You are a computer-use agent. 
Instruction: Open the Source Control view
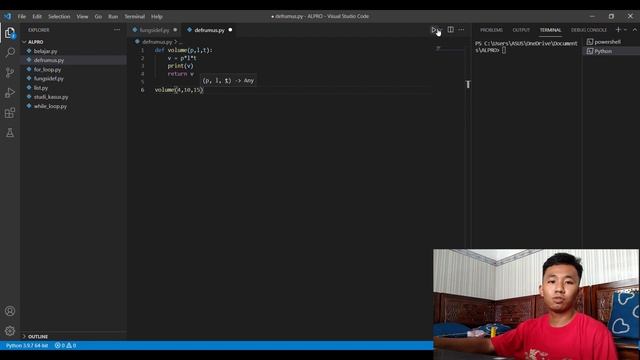[10, 73]
